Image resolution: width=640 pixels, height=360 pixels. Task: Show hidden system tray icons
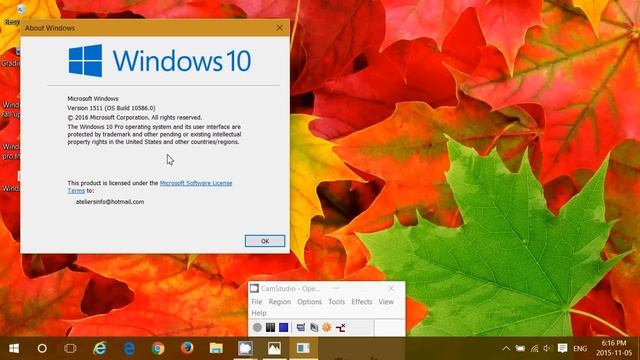click(x=506, y=348)
